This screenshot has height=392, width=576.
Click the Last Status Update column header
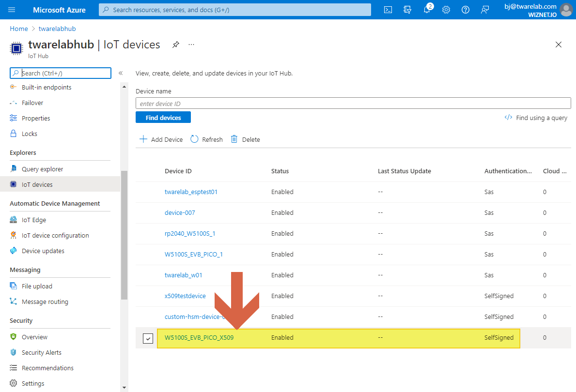click(x=405, y=171)
